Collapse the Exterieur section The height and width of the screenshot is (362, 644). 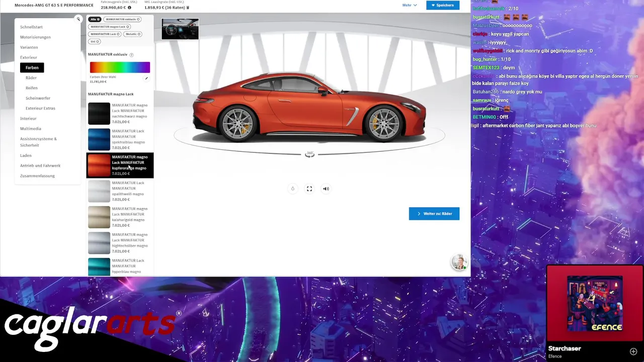[29, 57]
